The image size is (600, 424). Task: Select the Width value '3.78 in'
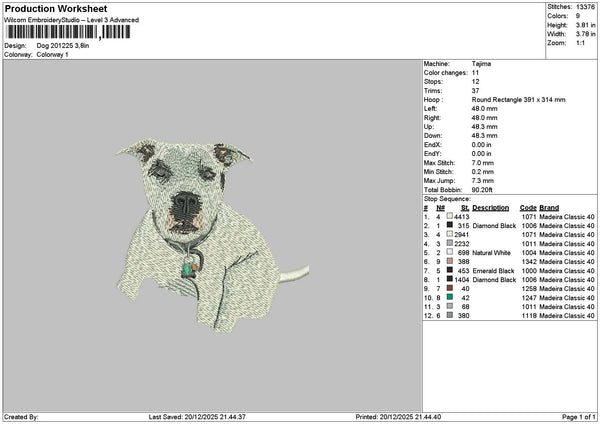pyautogui.click(x=585, y=34)
